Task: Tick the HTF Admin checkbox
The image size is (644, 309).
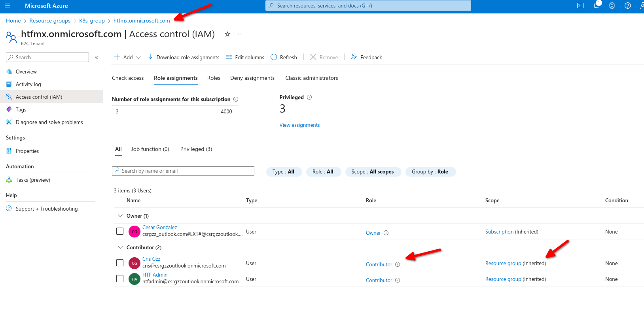Action: pyautogui.click(x=120, y=279)
